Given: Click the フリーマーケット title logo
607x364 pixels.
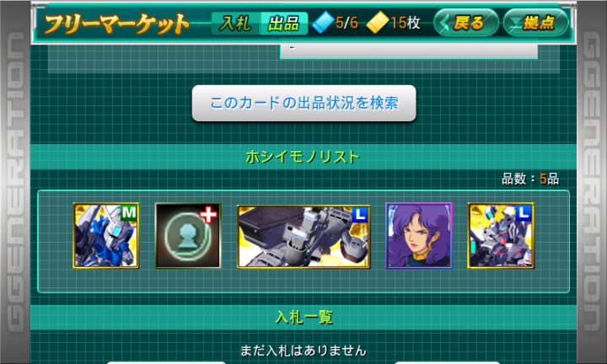Looking at the screenshot, I should tap(116, 24).
